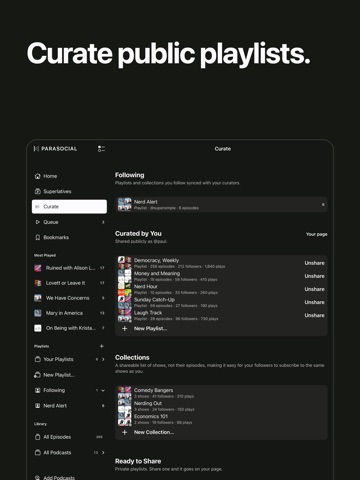Screen dimensions: 360x480
Task: Click sidebar Following icon
Action: coord(38,390)
